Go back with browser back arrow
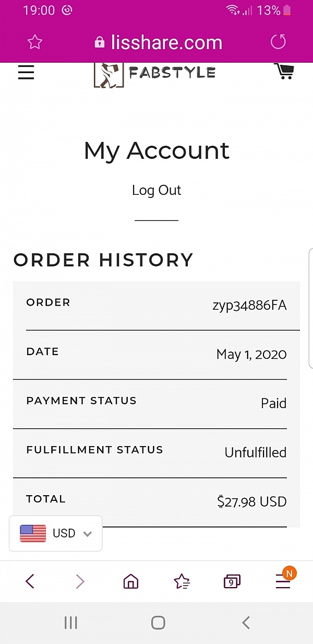 30,581
